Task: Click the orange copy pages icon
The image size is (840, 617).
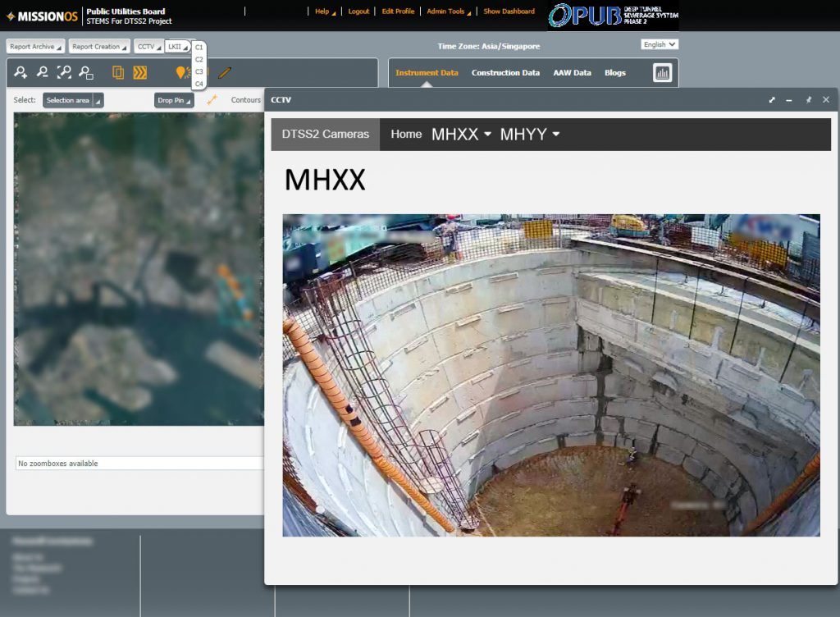Action: (x=118, y=73)
